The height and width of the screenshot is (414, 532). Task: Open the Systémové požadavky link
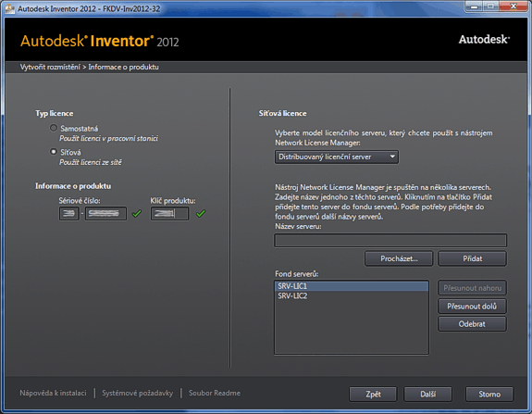click(x=138, y=393)
